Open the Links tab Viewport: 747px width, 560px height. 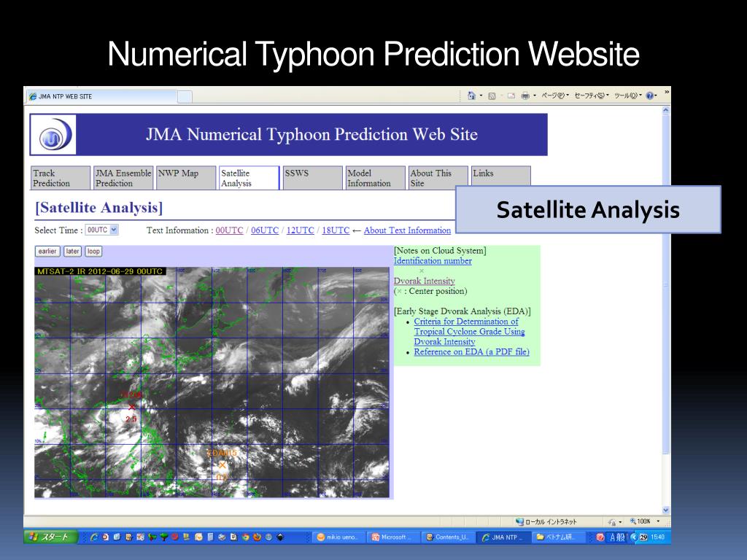click(x=500, y=176)
